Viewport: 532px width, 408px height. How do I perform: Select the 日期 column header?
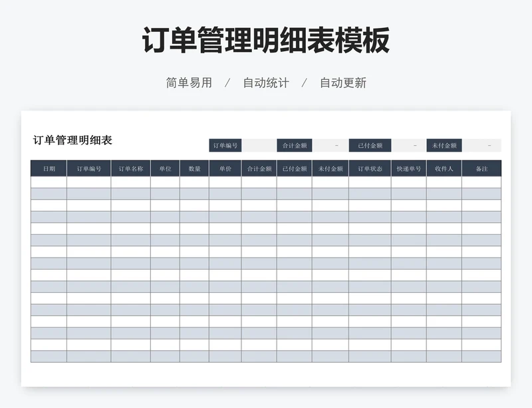point(49,168)
